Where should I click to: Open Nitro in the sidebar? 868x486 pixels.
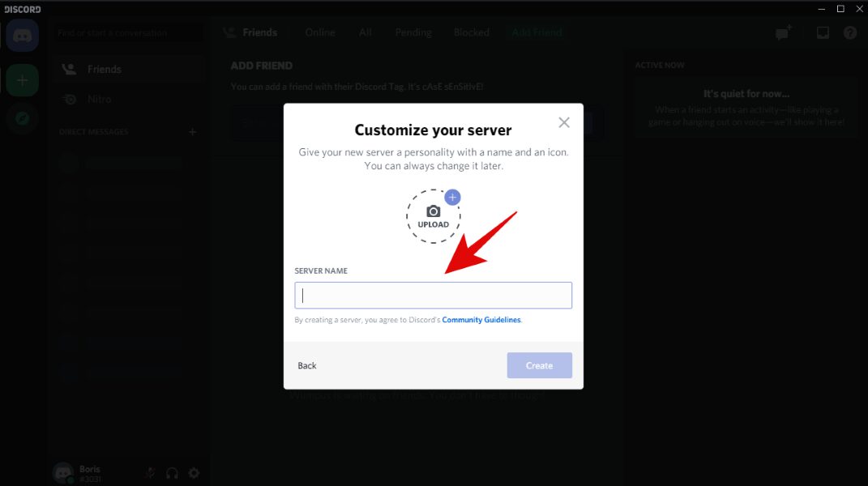pyautogui.click(x=128, y=99)
